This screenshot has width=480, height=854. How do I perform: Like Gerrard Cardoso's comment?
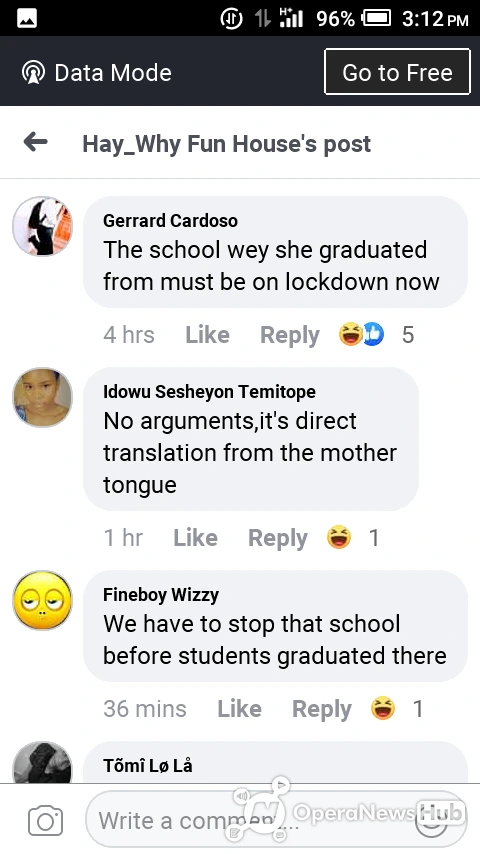point(207,334)
